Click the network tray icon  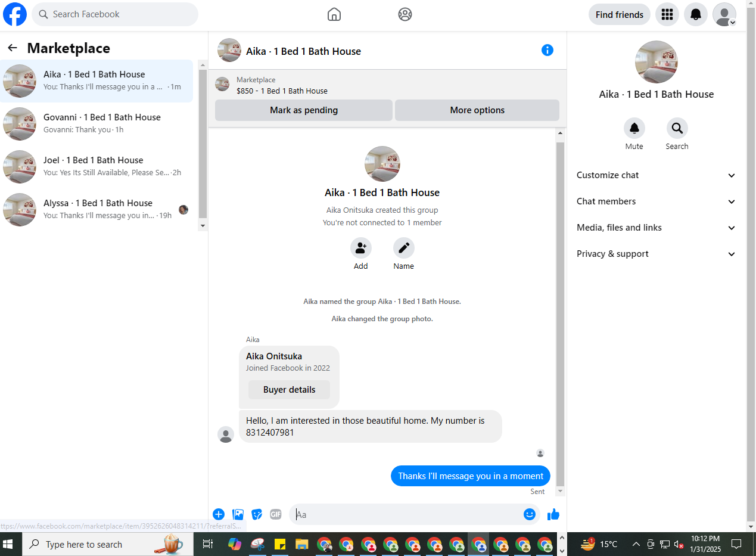pyautogui.click(x=665, y=544)
